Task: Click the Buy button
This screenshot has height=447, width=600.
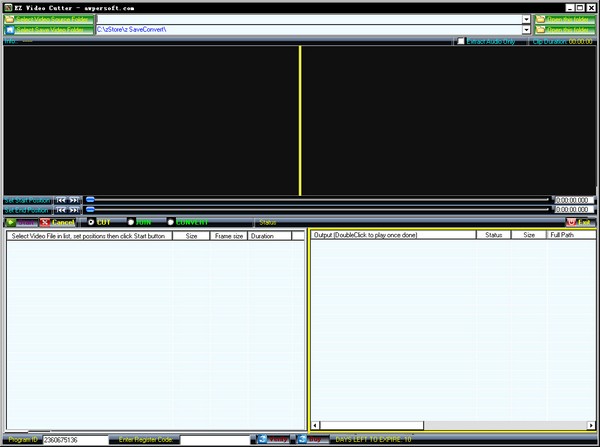Action: pyautogui.click(x=312, y=439)
